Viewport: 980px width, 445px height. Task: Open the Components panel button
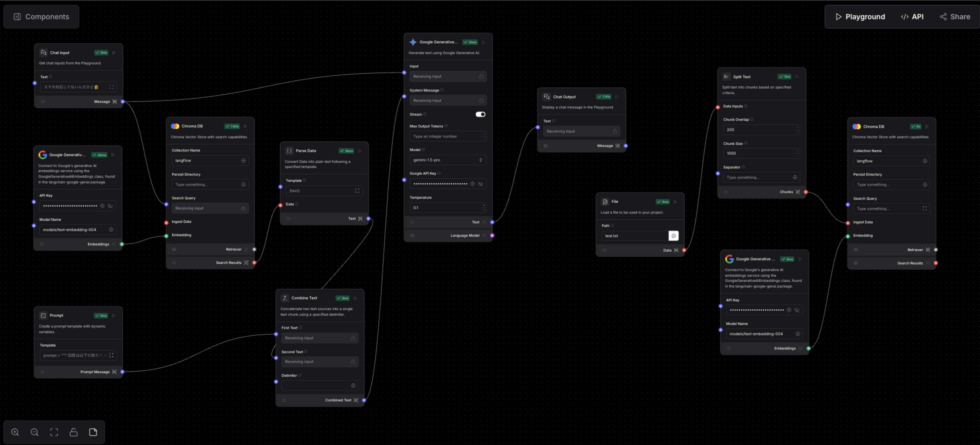tap(42, 17)
